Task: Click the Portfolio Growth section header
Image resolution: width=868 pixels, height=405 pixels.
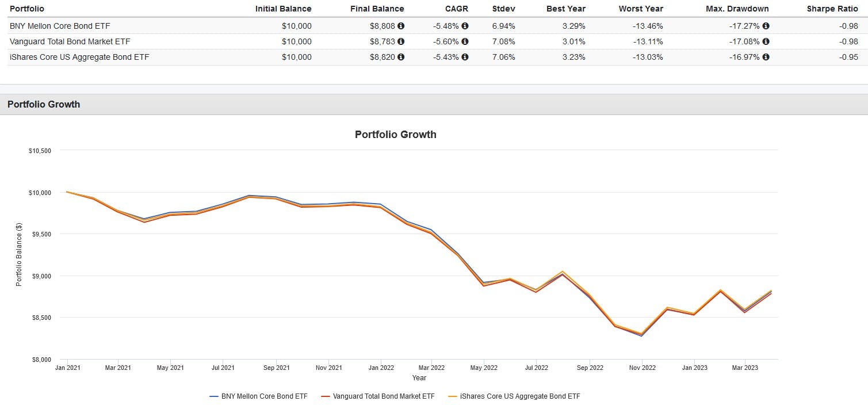Action: click(x=434, y=104)
